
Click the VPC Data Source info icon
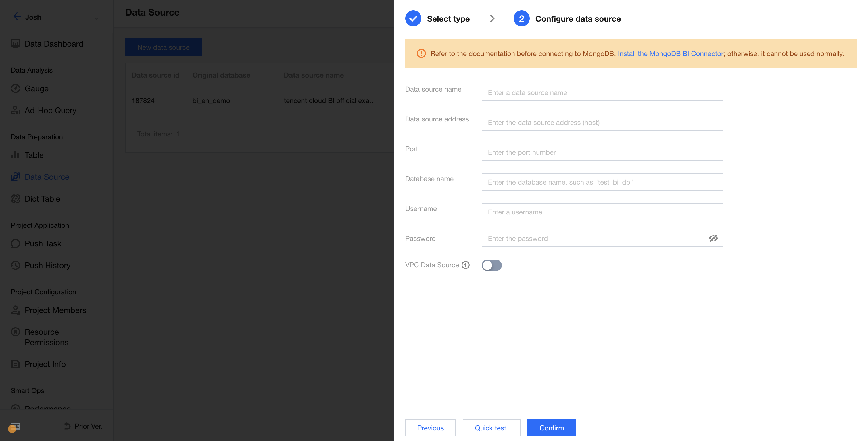465,265
